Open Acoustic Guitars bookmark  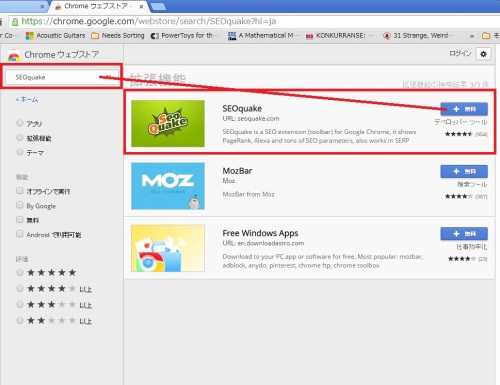(55, 35)
